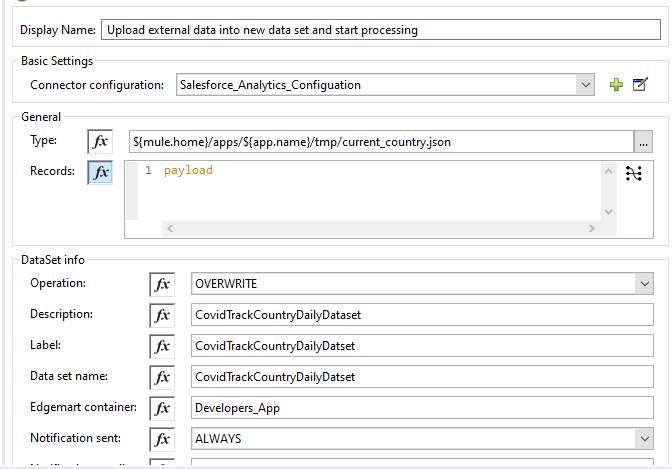This screenshot has width=672, height=469.
Task: Toggle fx expression for Notification sent
Action: pyautogui.click(x=162, y=439)
